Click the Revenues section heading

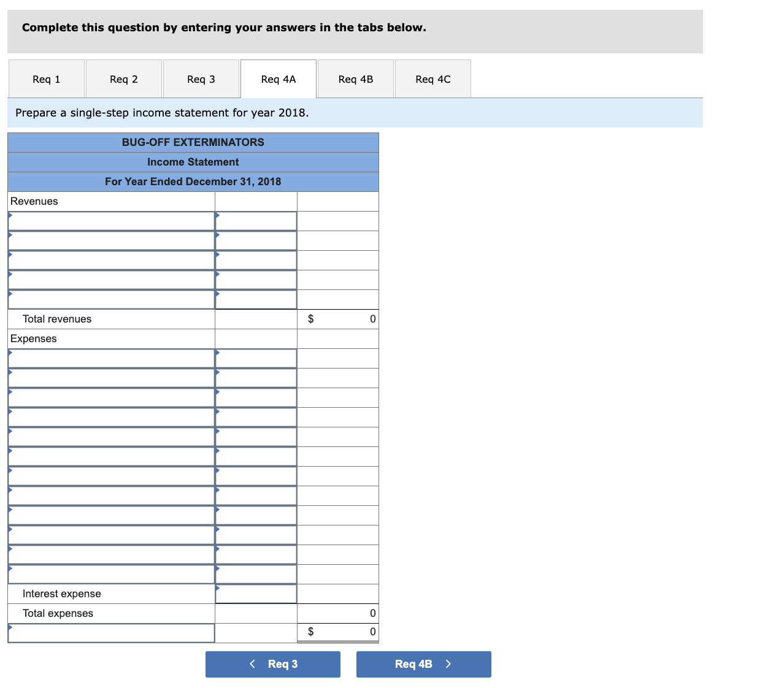click(x=34, y=201)
